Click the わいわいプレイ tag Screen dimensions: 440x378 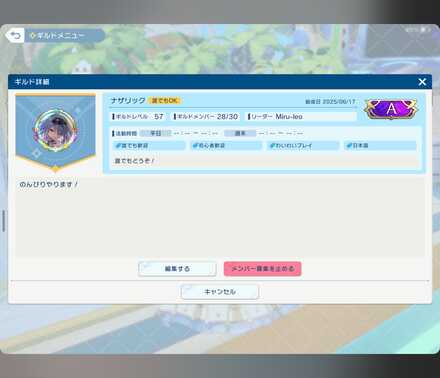coord(303,146)
